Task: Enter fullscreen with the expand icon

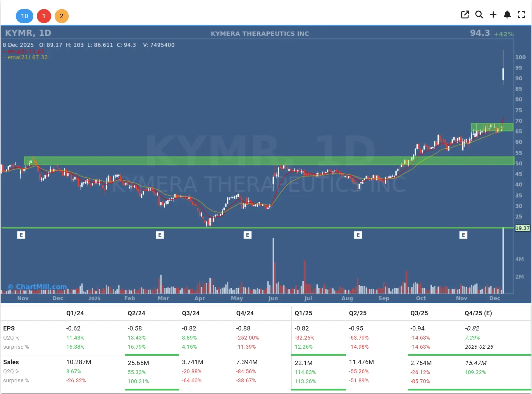Action: tap(521, 14)
